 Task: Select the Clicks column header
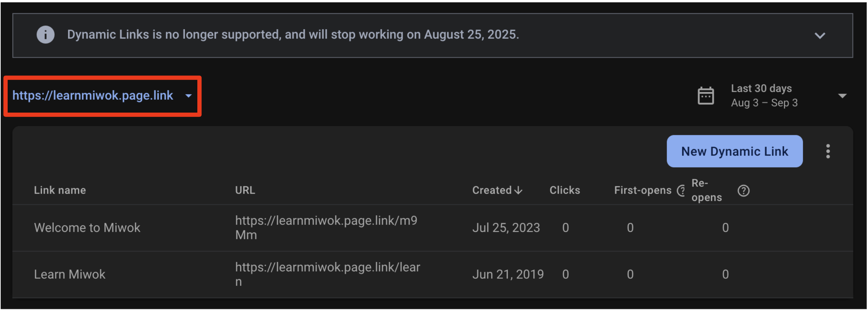[x=565, y=190]
